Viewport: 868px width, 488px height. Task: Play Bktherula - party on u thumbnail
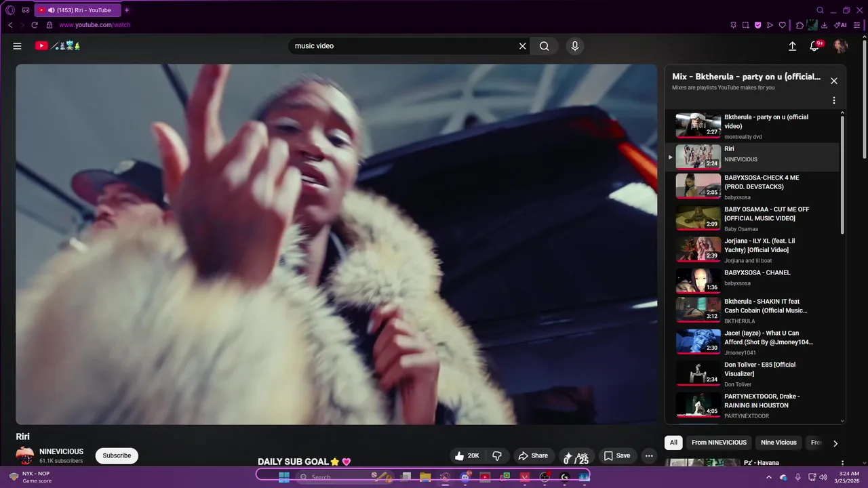(x=698, y=125)
